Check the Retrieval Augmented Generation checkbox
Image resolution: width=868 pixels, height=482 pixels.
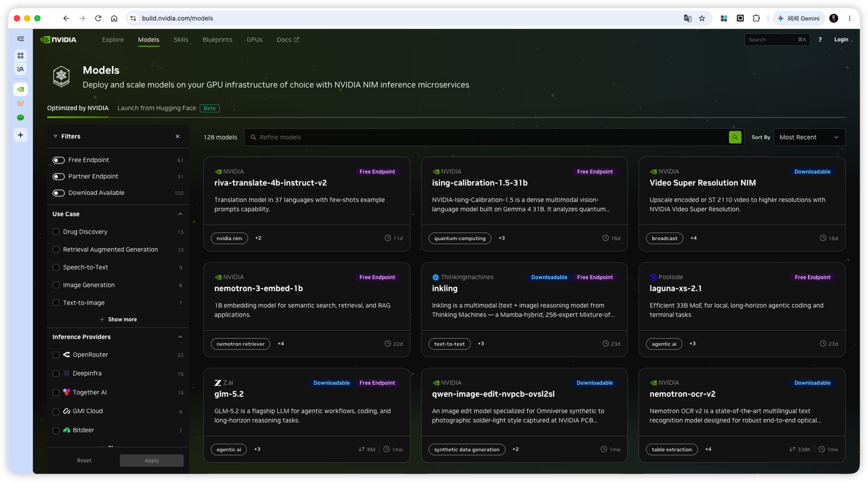56,249
